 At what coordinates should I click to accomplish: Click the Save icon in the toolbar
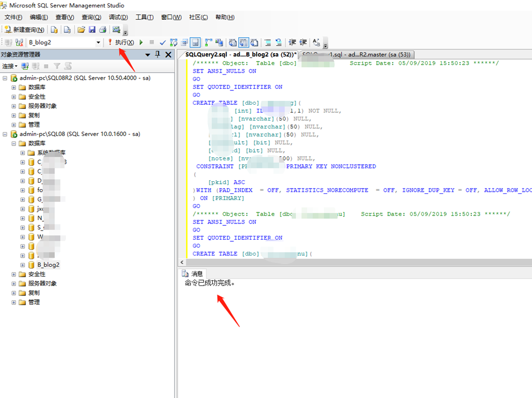tap(92, 30)
